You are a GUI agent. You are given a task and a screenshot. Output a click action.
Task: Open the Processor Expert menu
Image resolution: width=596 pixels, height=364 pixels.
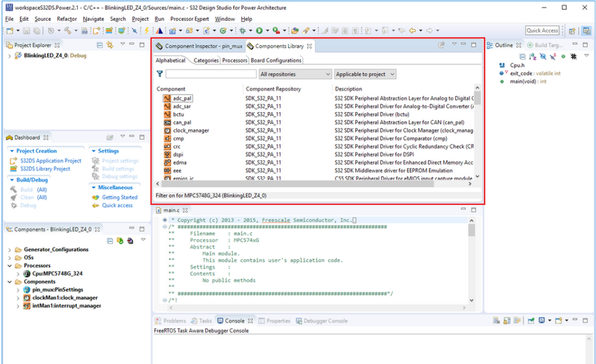191,19
